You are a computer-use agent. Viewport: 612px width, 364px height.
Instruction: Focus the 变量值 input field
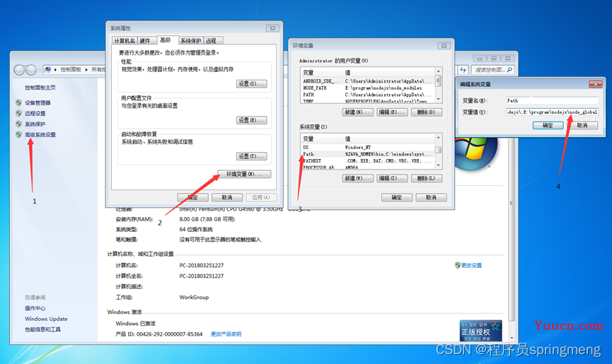[x=552, y=112]
